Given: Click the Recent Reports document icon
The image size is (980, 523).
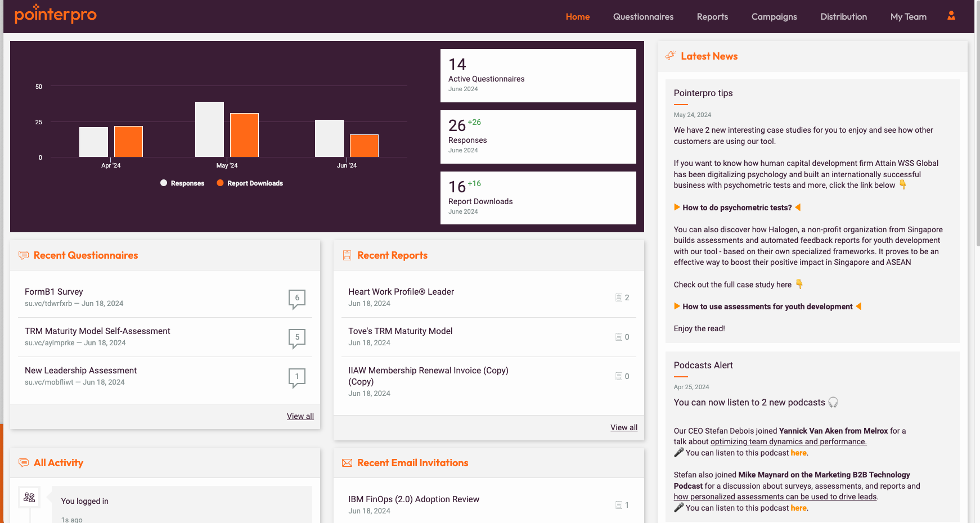Looking at the screenshot, I should 347,255.
